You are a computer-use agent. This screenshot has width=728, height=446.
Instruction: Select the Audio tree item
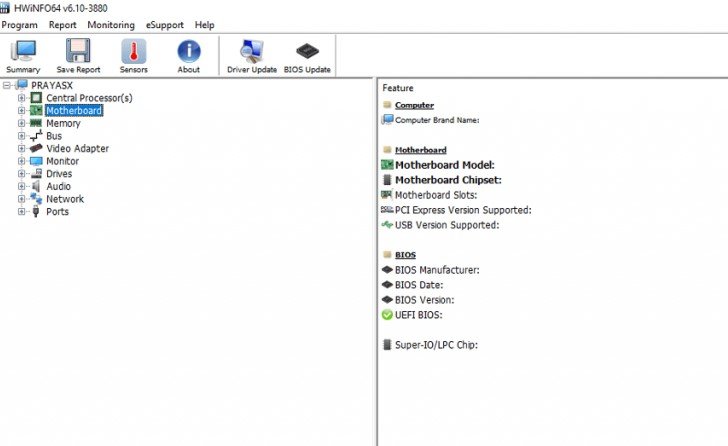(58, 186)
